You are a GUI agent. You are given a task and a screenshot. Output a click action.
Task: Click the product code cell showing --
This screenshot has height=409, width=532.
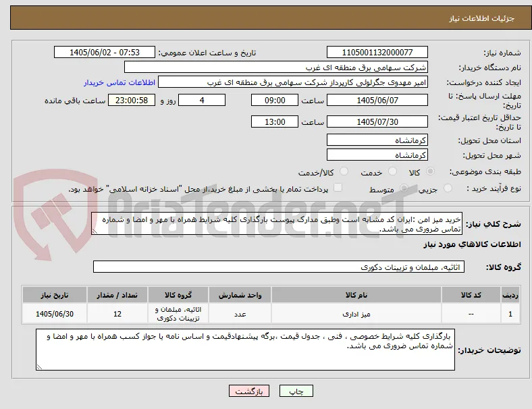point(471,314)
